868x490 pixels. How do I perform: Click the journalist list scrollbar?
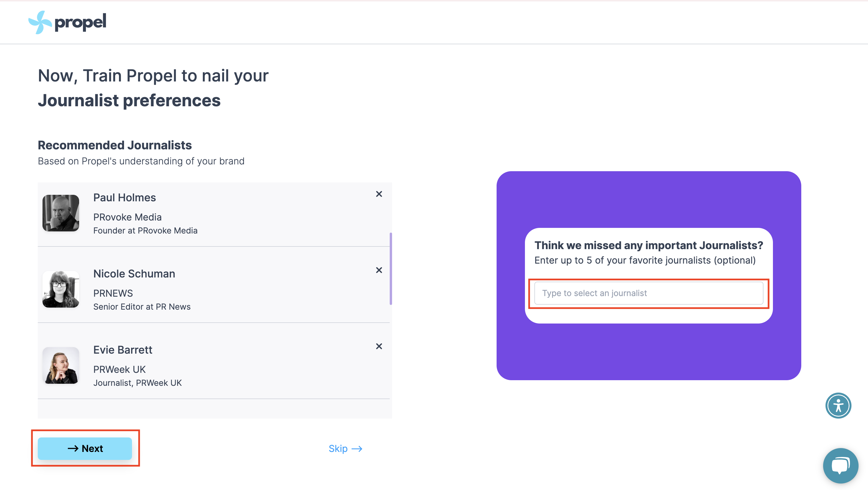coord(391,269)
